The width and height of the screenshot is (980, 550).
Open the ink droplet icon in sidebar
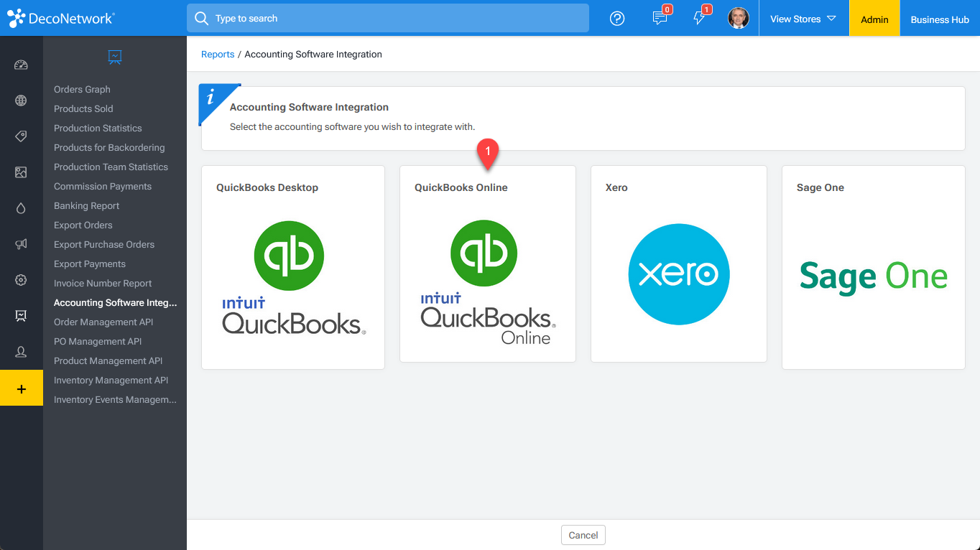(x=21, y=208)
